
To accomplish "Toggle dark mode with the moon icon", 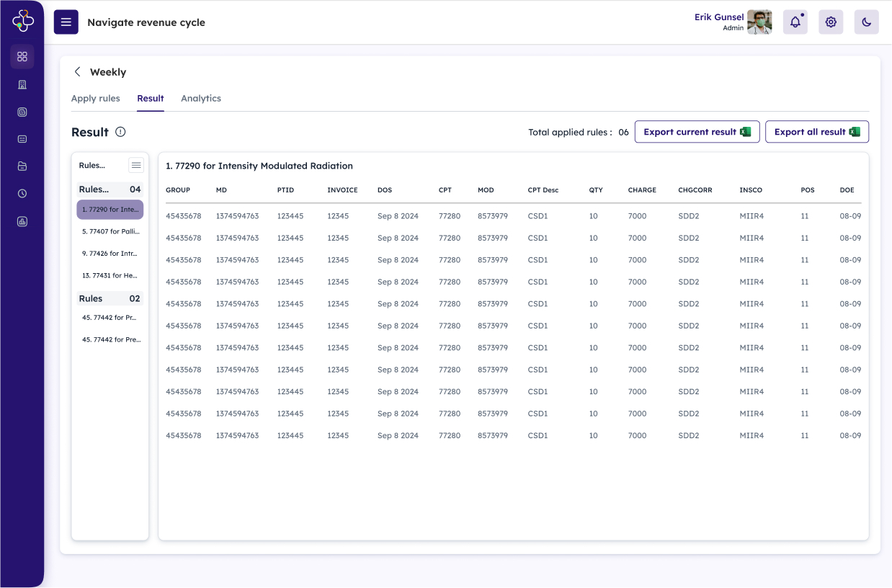I will point(866,22).
